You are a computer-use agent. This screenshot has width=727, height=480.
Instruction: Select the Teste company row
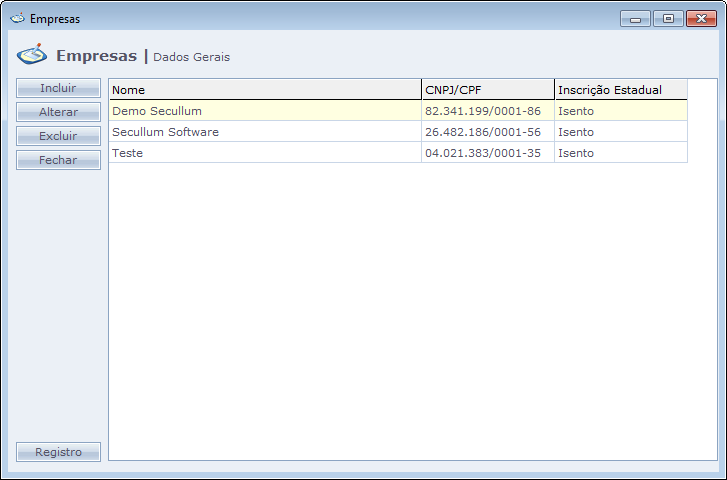point(128,153)
